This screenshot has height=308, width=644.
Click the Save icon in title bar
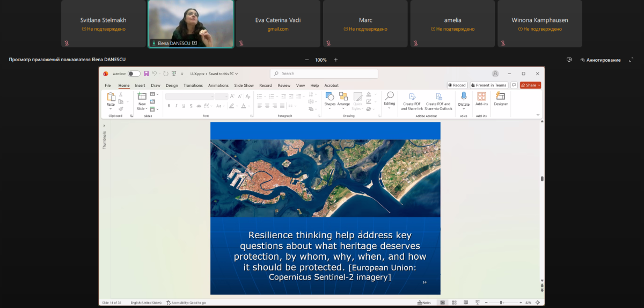tap(146, 74)
